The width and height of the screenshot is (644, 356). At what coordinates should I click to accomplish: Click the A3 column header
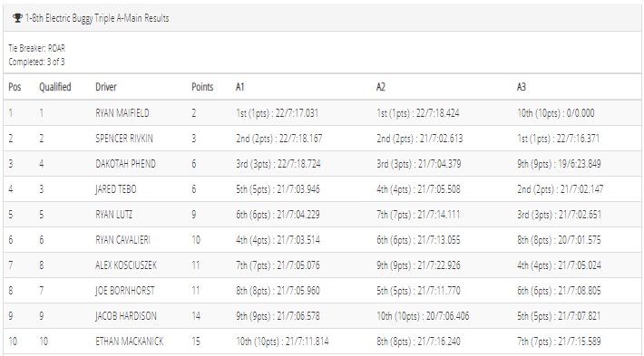pos(522,87)
